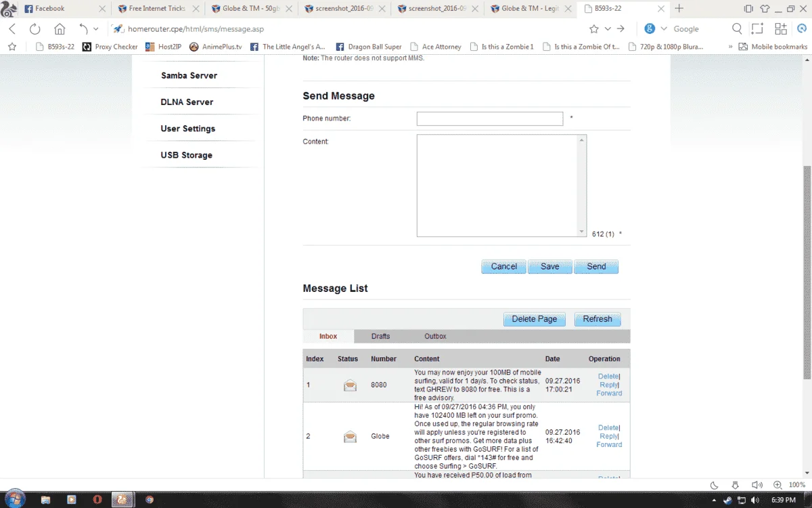
Task: Click the undo closed tab arrow icon
Action: click(84, 29)
